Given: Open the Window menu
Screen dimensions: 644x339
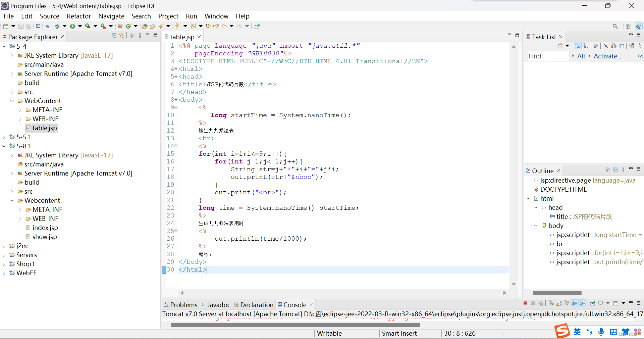Looking at the screenshot, I should [x=216, y=16].
